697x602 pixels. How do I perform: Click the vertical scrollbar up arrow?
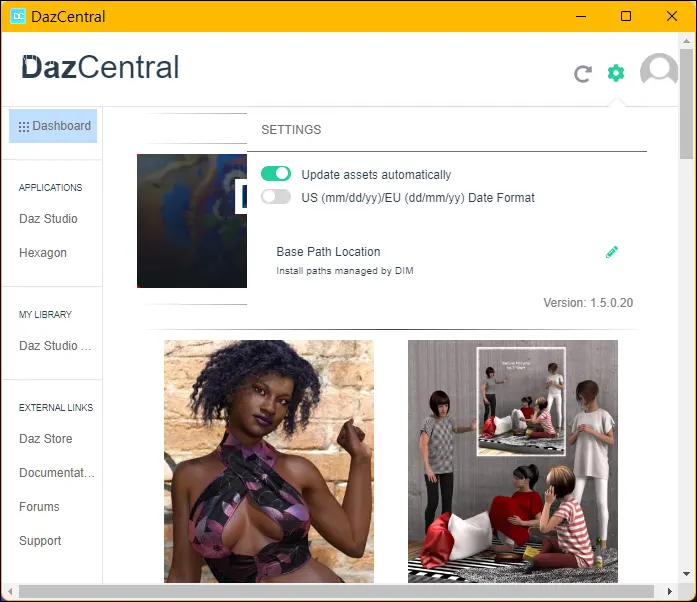pos(686,41)
